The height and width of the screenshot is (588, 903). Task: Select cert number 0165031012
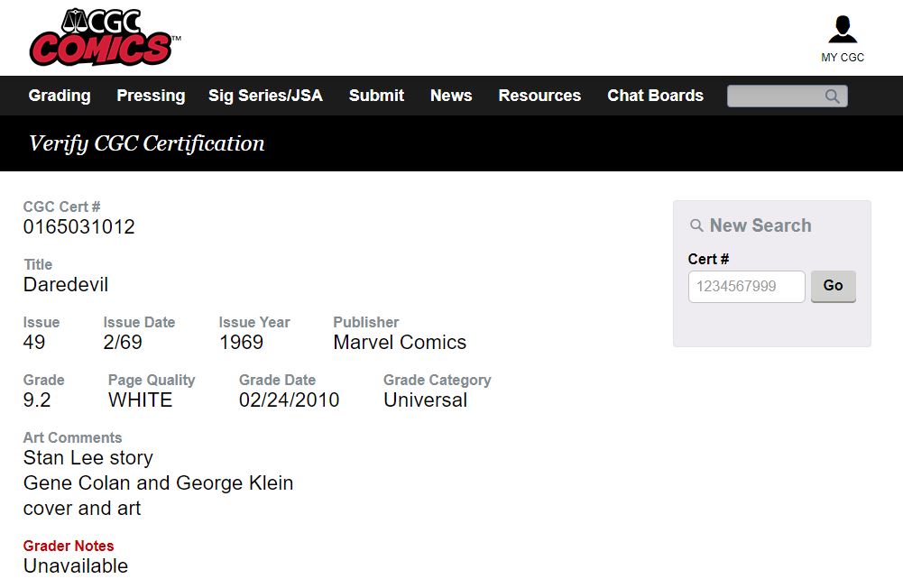(x=78, y=227)
